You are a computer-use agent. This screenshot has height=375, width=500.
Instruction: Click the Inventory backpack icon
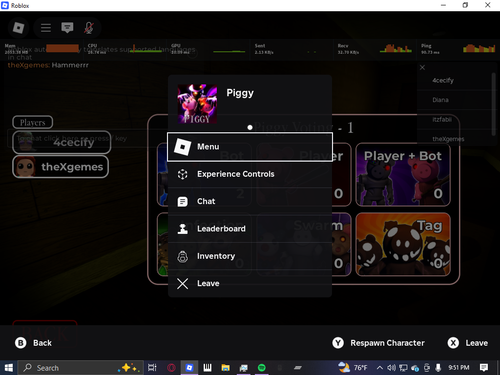point(182,257)
